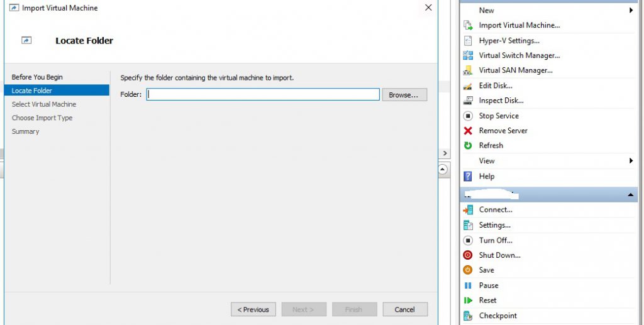Open Hyper-V Settings icon
Viewport: 644px width, 325px height.
point(468,41)
